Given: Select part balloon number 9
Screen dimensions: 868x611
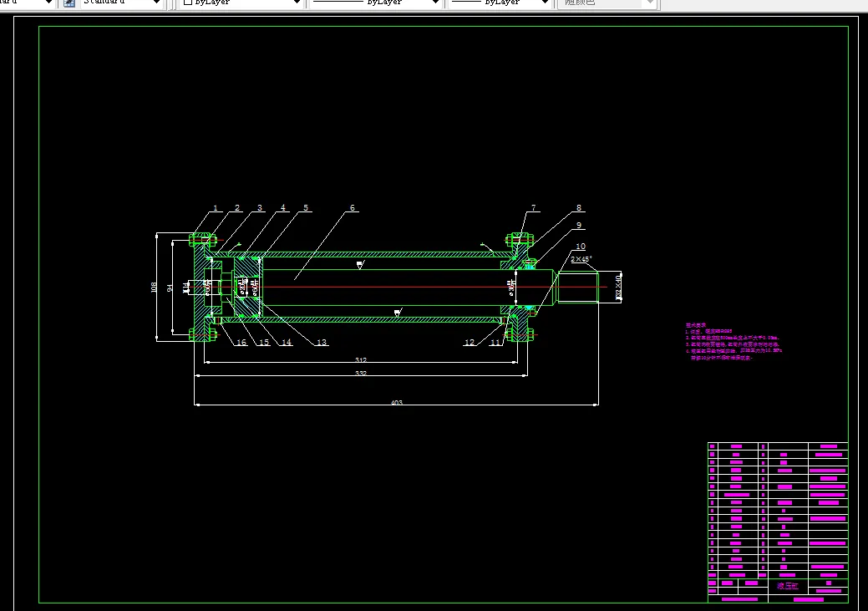Looking at the screenshot, I should coord(579,226).
